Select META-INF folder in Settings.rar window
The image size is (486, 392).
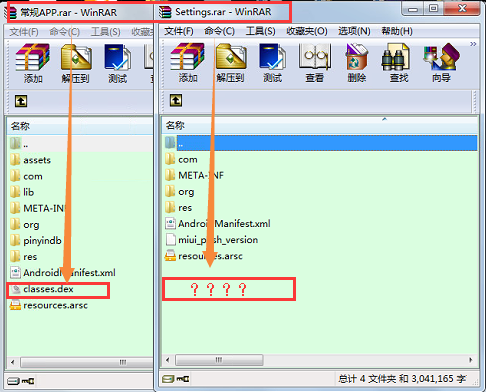tap(194, 175)
